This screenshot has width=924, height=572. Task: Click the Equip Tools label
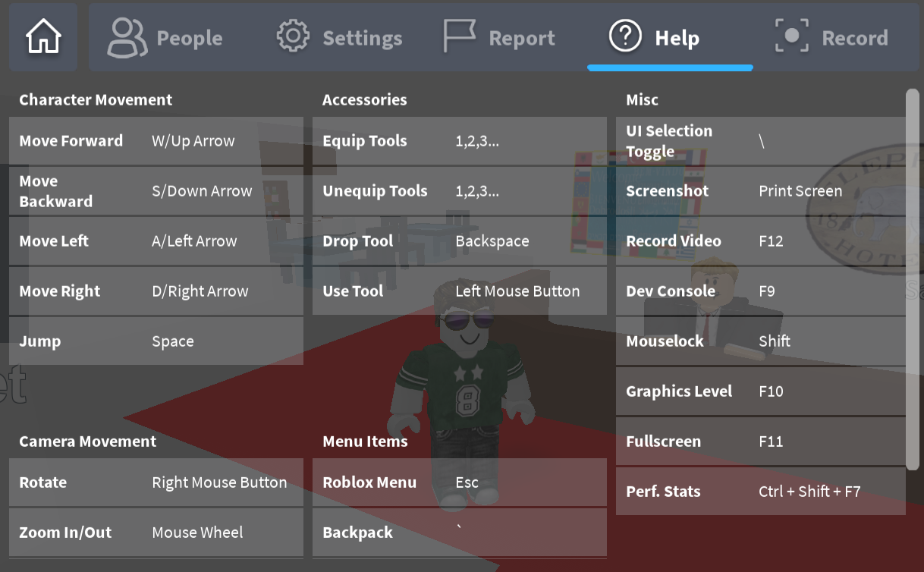coord(365,141)
